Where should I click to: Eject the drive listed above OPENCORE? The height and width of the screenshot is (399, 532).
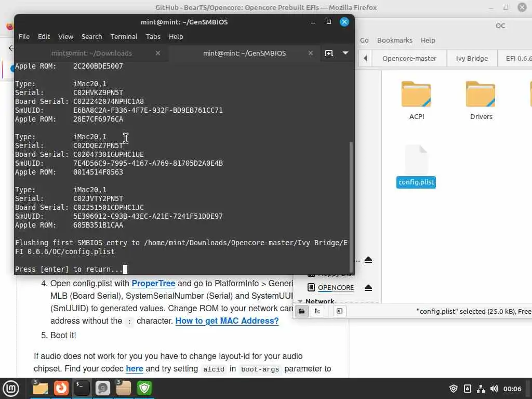[368, 260]
